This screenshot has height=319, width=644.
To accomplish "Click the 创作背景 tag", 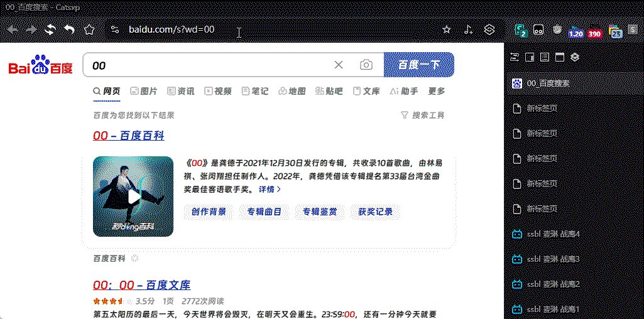I will [x=209, y=212].
